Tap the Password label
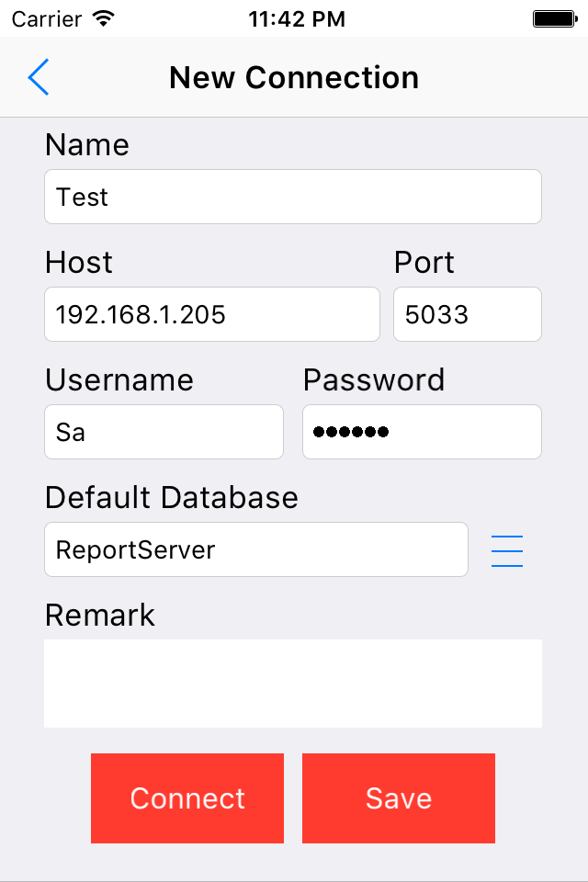The height and width of the screenshot is (882, 588). [374, 379]
